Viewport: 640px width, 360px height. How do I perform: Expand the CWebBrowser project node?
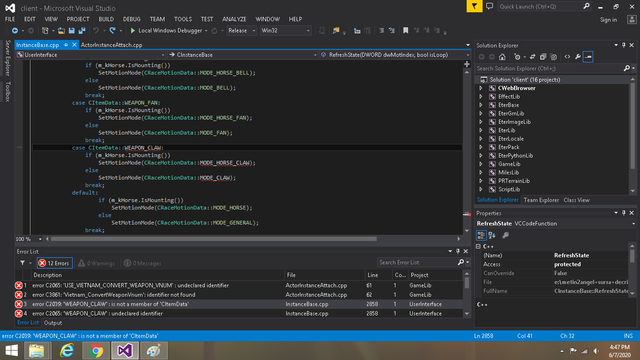[481, 88]
